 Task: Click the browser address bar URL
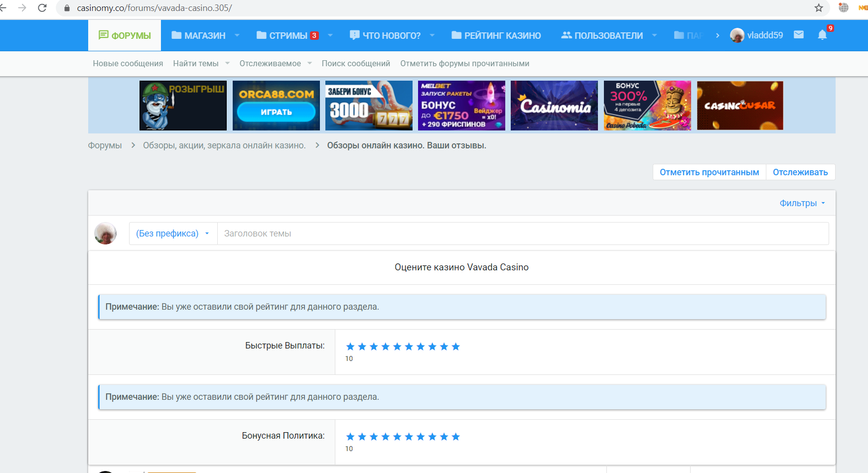pos(154,8)
